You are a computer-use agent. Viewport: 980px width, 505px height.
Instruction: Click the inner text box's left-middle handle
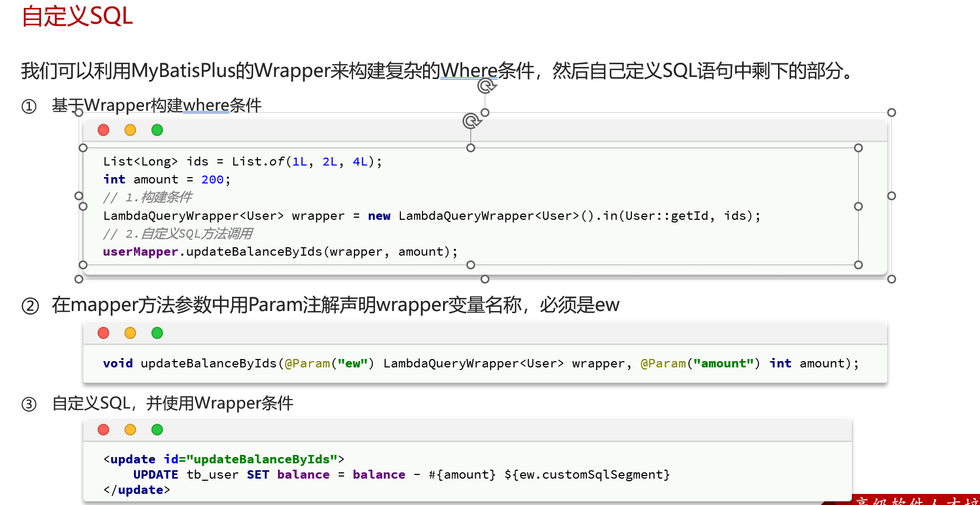point(83,206)
